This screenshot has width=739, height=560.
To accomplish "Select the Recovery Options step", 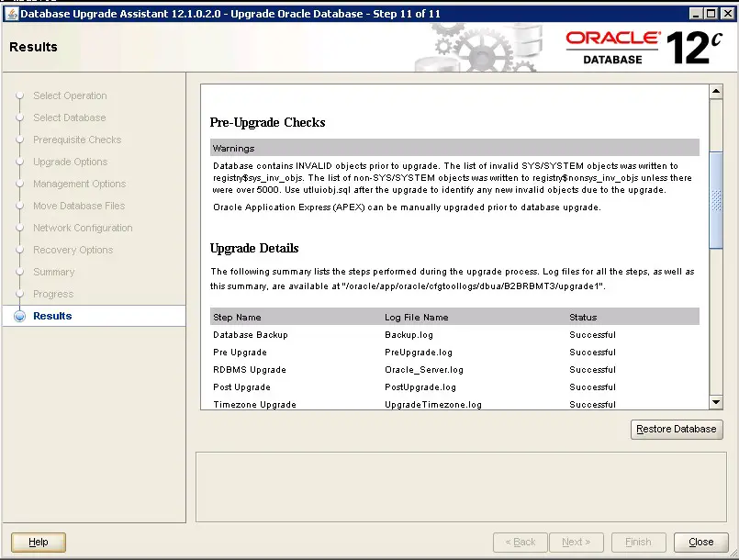I will click(73, 250).
